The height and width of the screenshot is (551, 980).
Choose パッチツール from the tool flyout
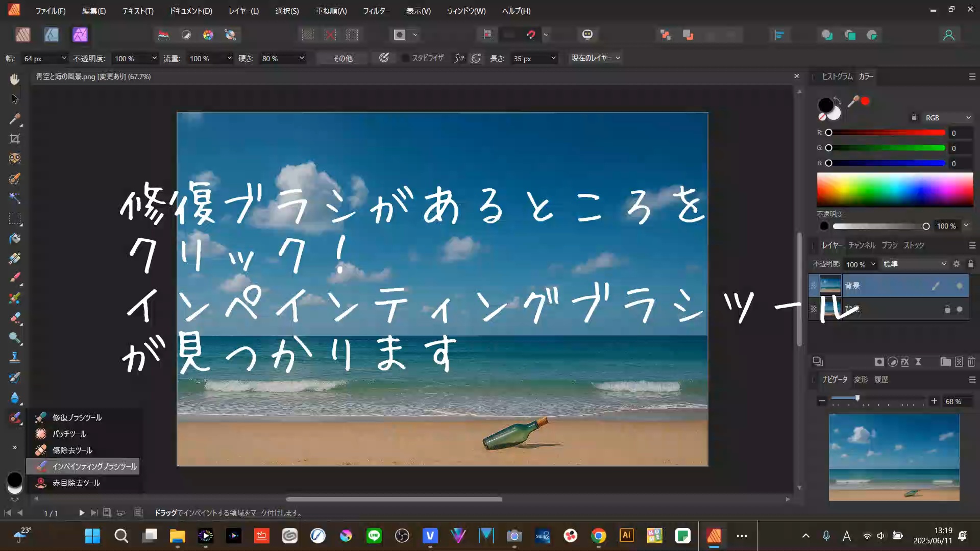pyautogui.click(x=69, y=433)
